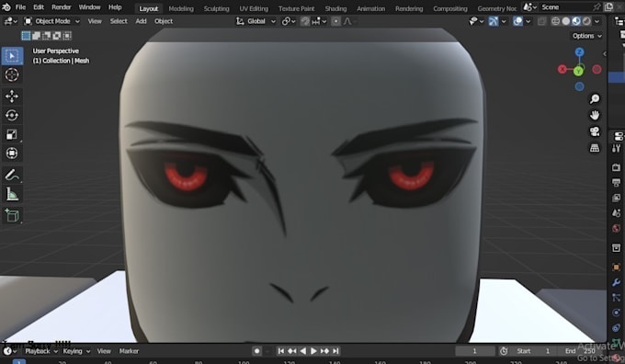Click the green Y axis gizmo
The width and height of the screenshot is (625, 364).
pos(578,71)
